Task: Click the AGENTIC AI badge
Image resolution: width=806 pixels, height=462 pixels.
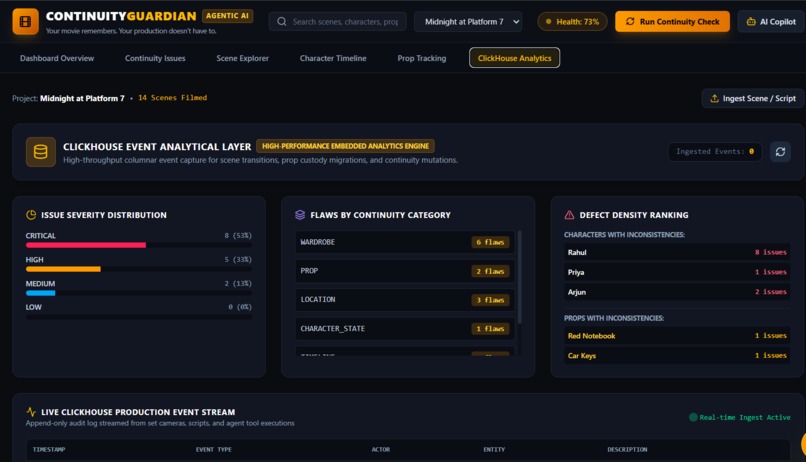Action: pyautogui.click(x=227, y=16)
